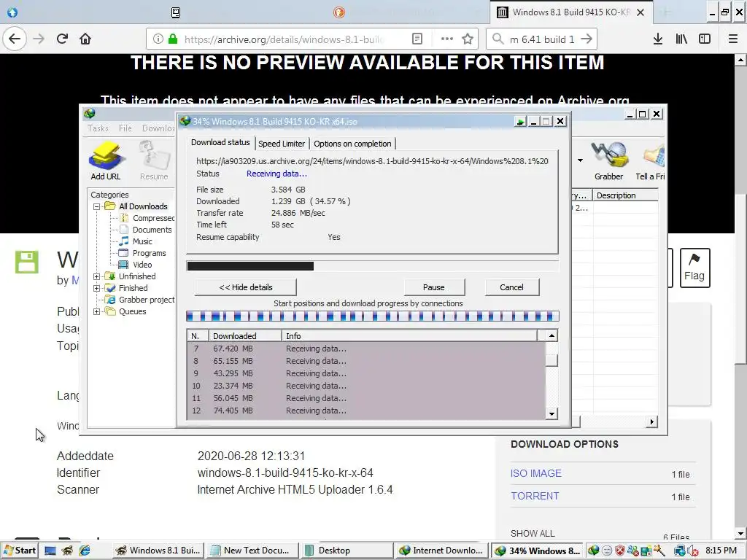
Task: Click the site information icon in address bar
Action: pyautogui.click(x=158, y=39)
